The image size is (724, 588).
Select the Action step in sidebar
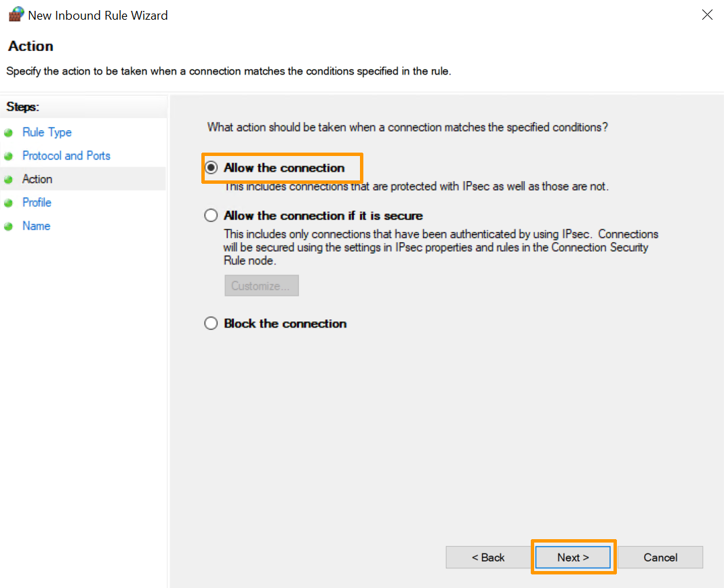click(x=37, y=179)
